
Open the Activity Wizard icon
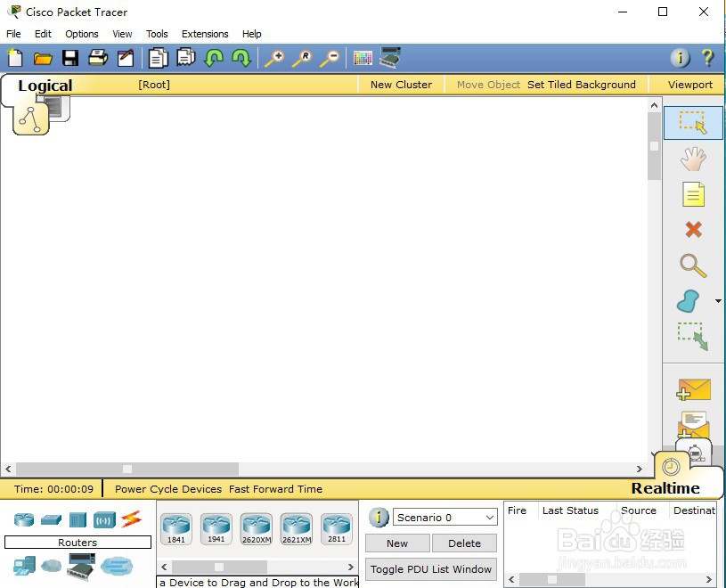pos(126,58)
